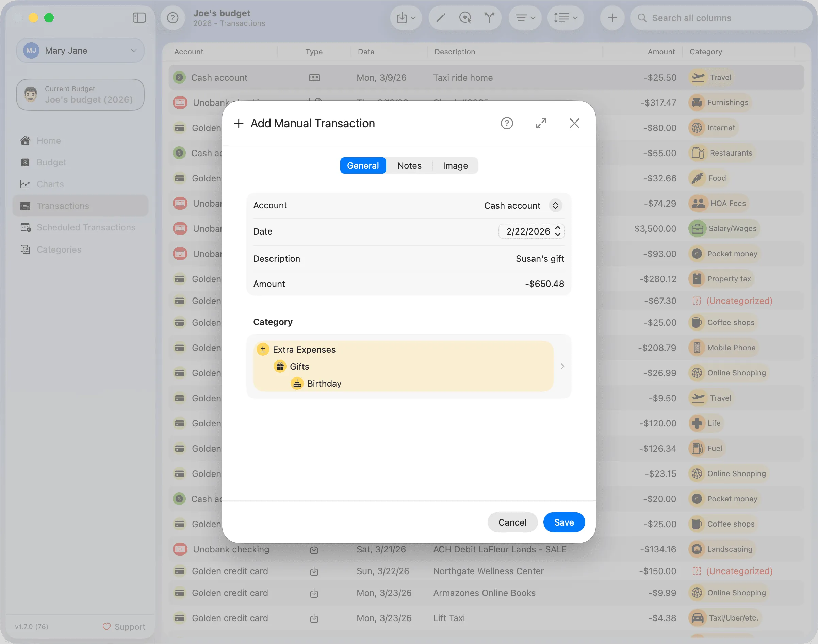Open the Mary Jane user dropdown
This screenshot has height=644, width=818.
point(80,50)
